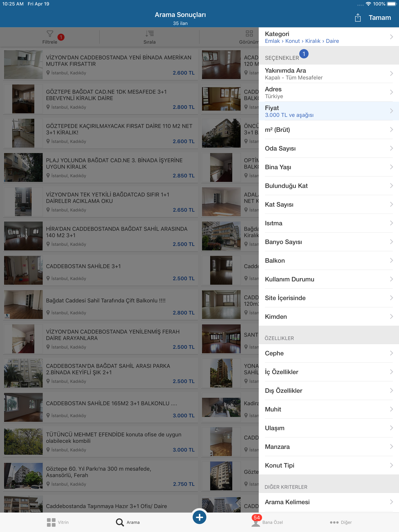Open Caddebostanda Taşınmaya Hazır 3+1 Ofis listing
The image size is (399, 532).
(101, 504)
